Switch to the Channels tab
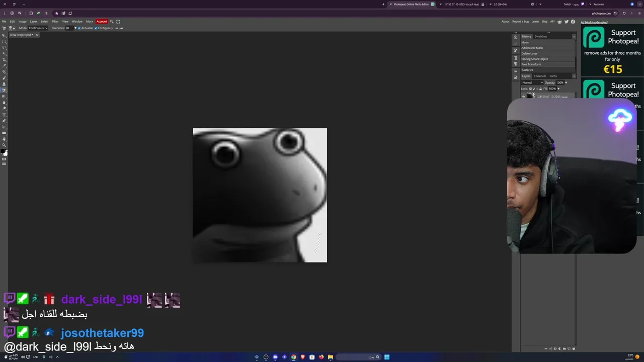 point(540,76)
